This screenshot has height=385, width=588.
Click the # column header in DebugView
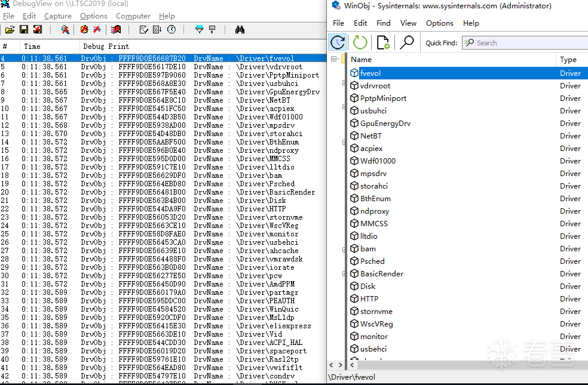click(x=10, y=47)
